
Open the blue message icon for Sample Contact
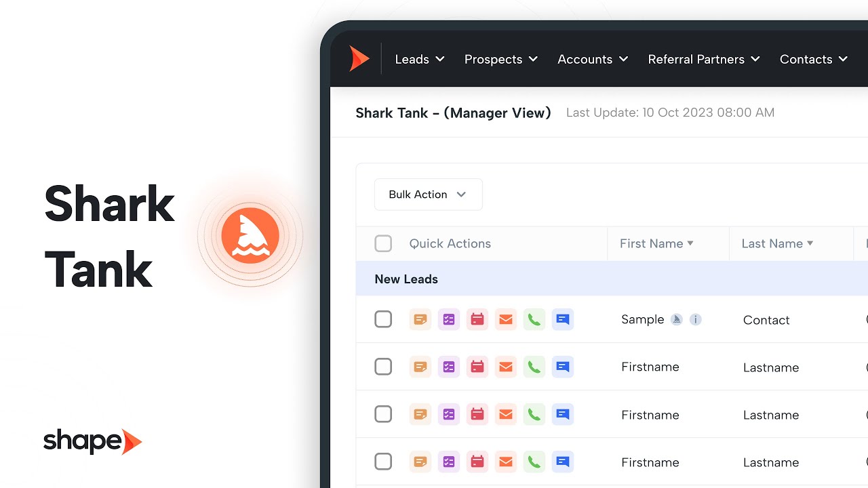[563, 319]
